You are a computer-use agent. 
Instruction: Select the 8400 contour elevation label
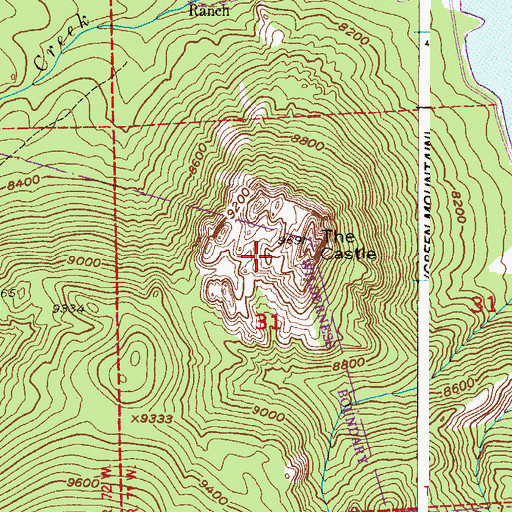24,183
